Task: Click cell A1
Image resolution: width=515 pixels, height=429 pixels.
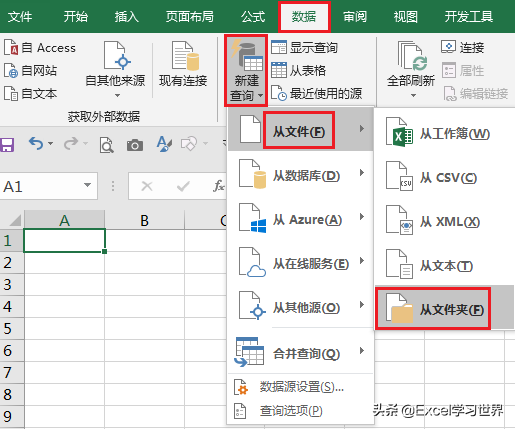Action: tap(64, 240)
